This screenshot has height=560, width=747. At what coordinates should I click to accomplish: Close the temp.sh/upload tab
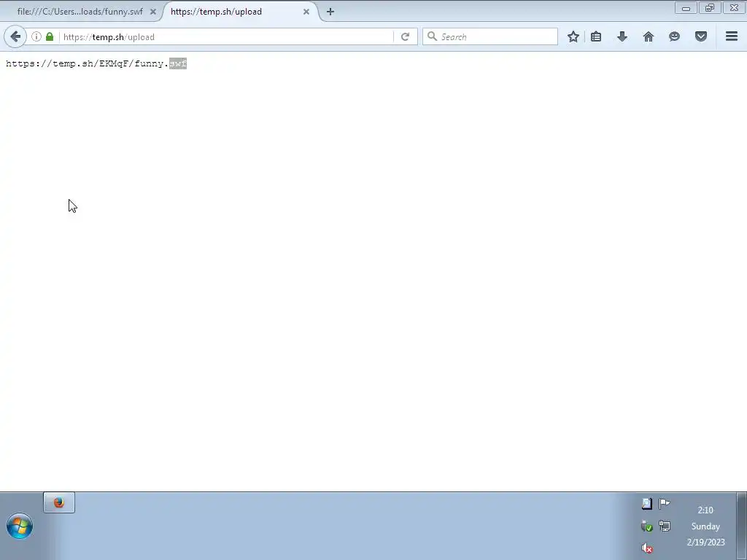point(306,12)
